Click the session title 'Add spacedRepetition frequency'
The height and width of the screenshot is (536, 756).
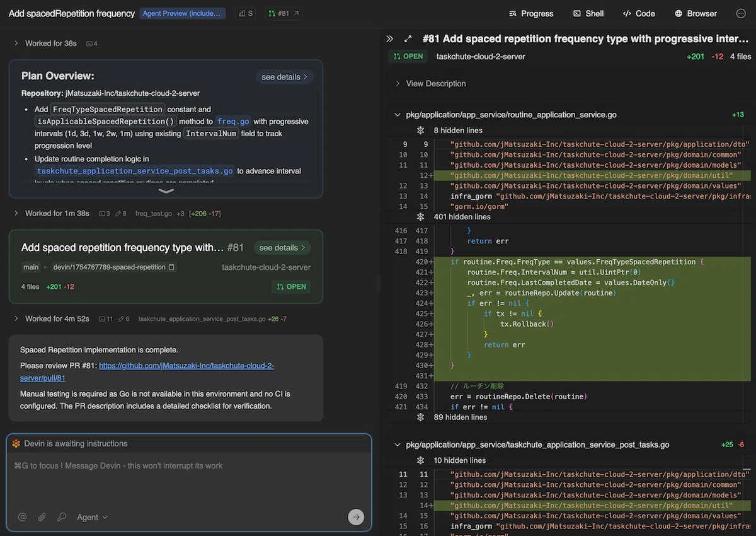[x=72, y=13]
